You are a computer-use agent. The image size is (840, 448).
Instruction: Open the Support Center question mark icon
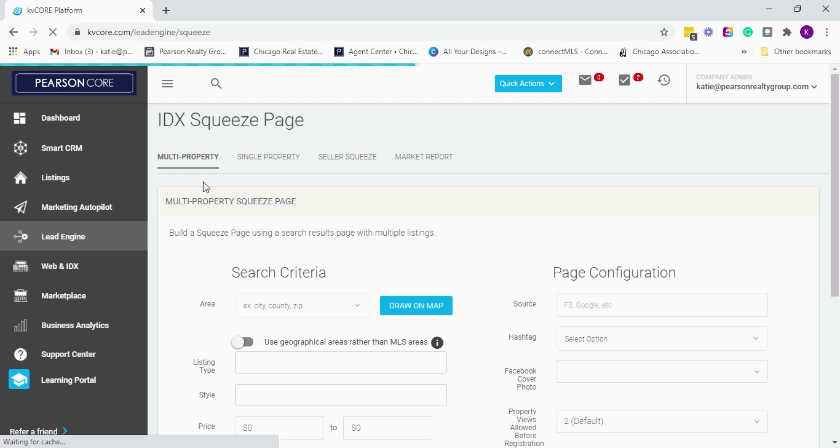[20, 354]
